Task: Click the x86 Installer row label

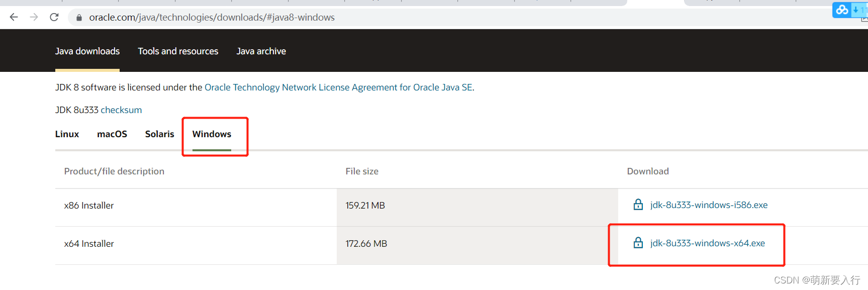Action: 89,206
